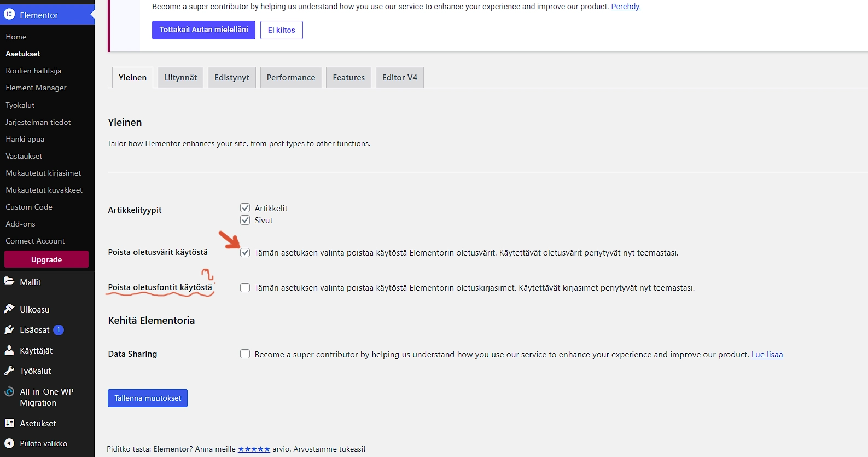Click the five-star rating link
The width and height of the screenshot is (868, 457).
[x=254, y=449]
